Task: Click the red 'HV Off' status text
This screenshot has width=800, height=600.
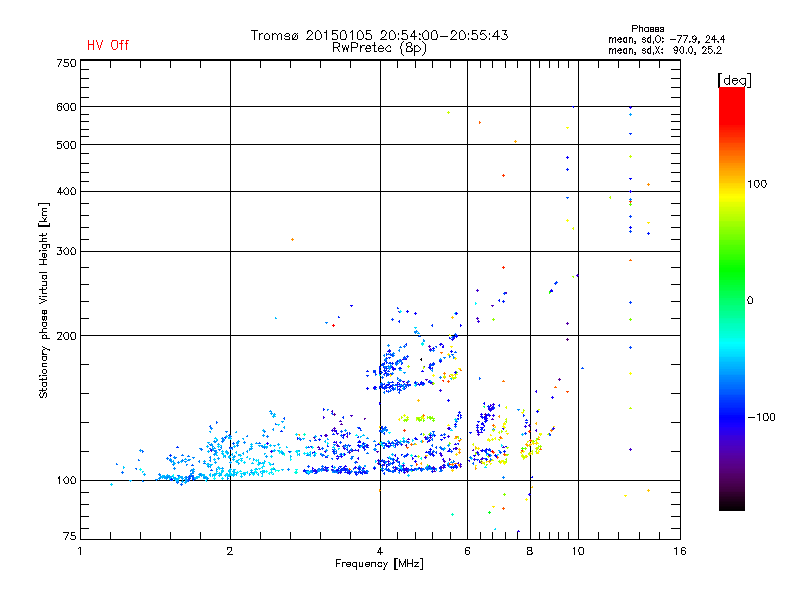Action: pos(108,45)
